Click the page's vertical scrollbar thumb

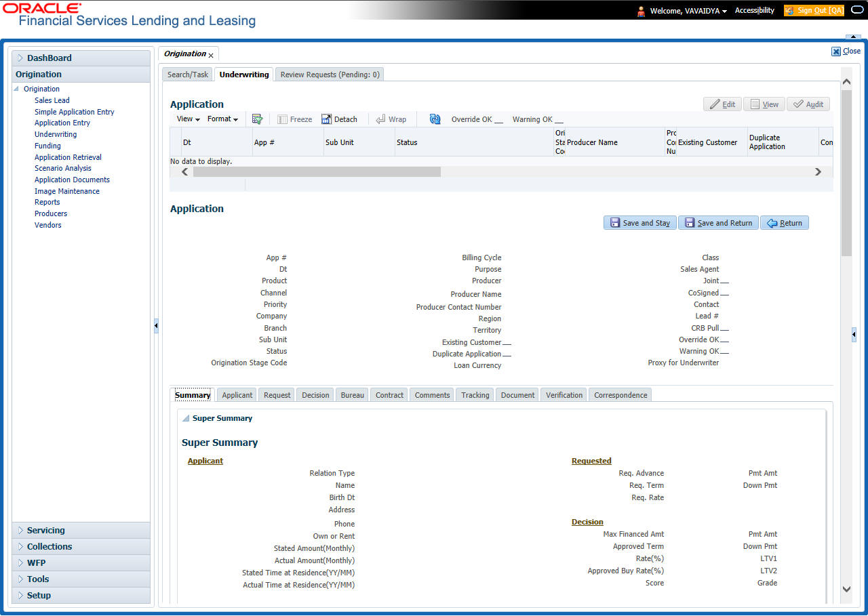coord(846,173)
